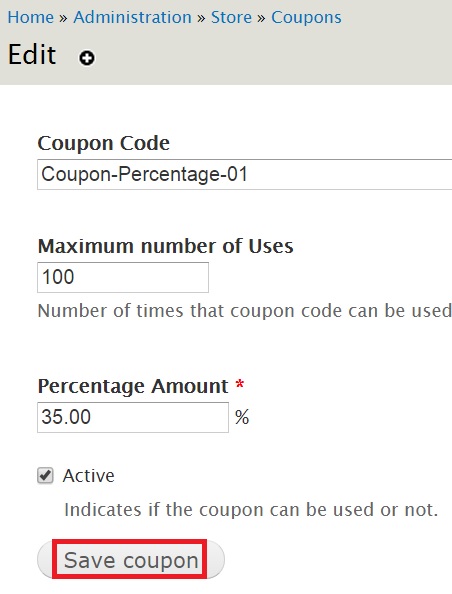Go to the Home breadcrumb link
The image size is (452, 594).
(x=31, y=17)
